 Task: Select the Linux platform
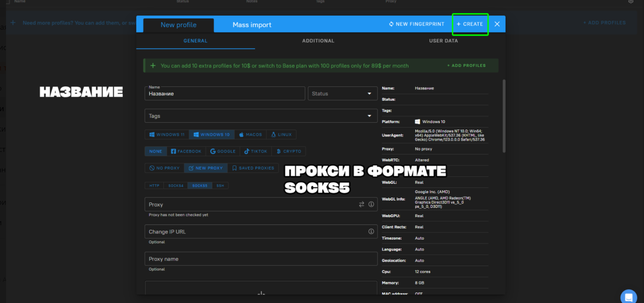tap(281, 135)
